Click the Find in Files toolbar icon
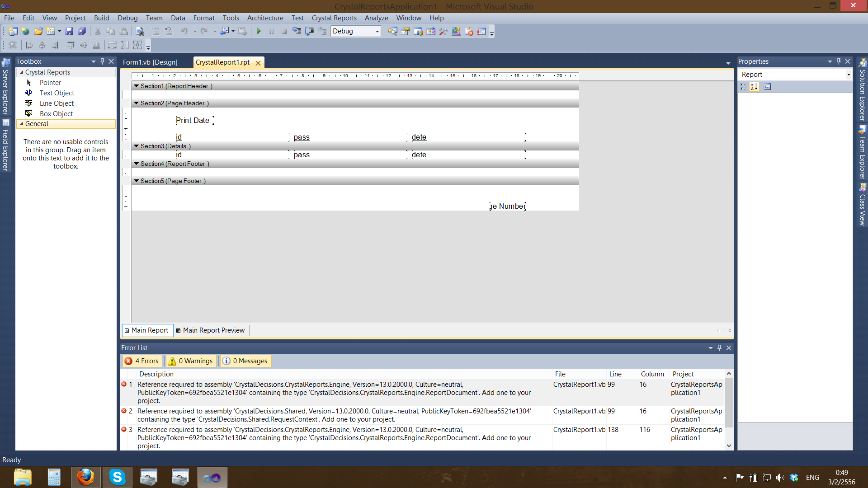The height and width of the screenshot is (488, 868). 140,31
